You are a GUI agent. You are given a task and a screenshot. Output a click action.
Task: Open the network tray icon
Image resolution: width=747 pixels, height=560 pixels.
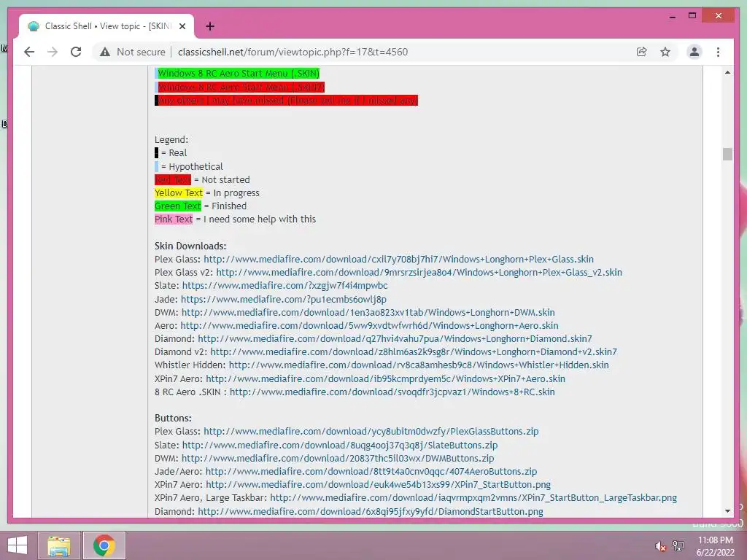(x=678, y=545)
